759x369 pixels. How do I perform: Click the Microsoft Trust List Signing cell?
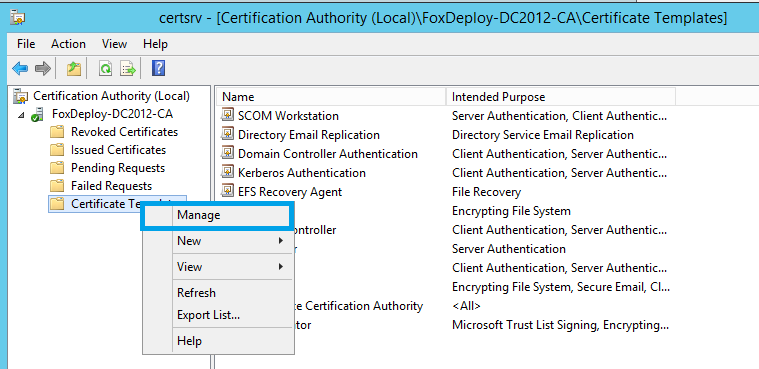pyautogui.click(x=561, y=324)
